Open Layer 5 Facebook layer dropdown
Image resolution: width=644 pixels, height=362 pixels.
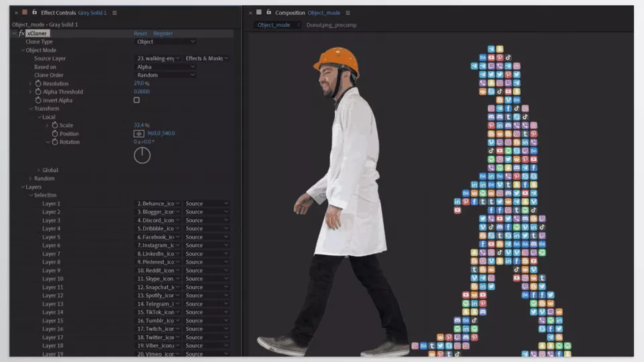point(158,237)
